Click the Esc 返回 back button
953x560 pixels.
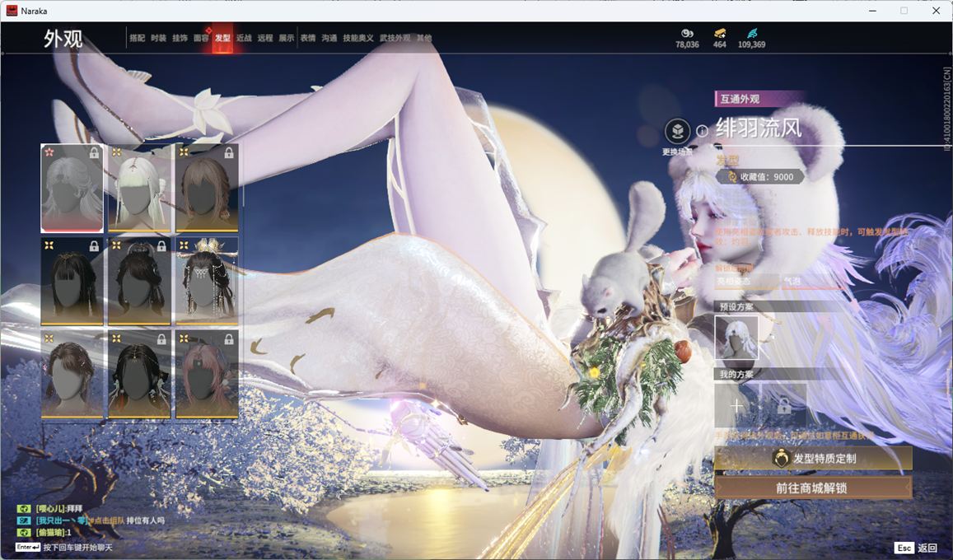[917, 548]
